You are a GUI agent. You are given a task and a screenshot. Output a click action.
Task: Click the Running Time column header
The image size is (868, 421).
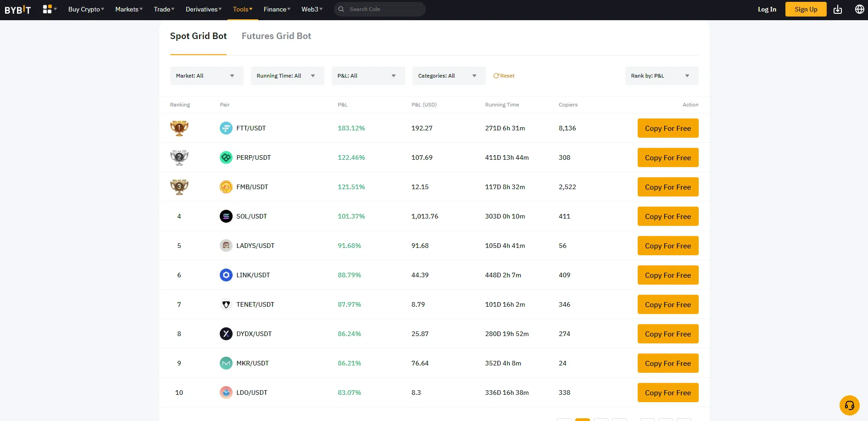pyautogui.click(x=502, y=105)
